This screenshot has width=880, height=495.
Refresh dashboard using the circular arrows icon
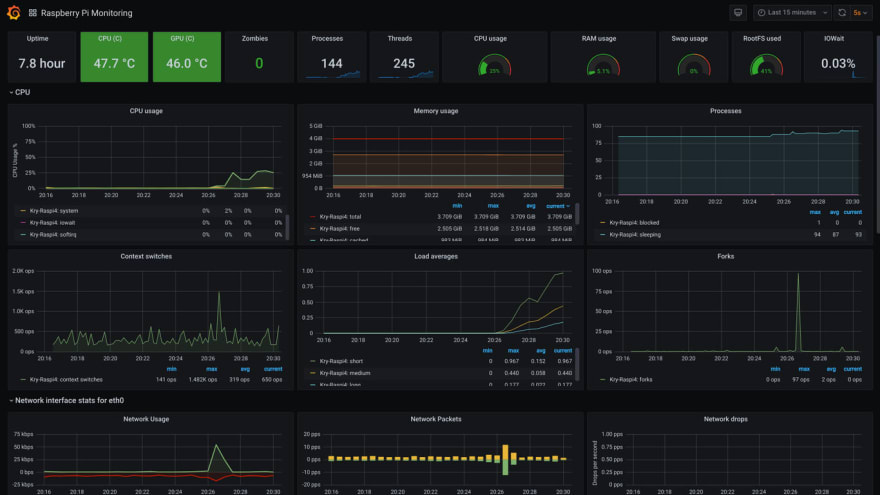pyautogui.click(x=842, y=12)
